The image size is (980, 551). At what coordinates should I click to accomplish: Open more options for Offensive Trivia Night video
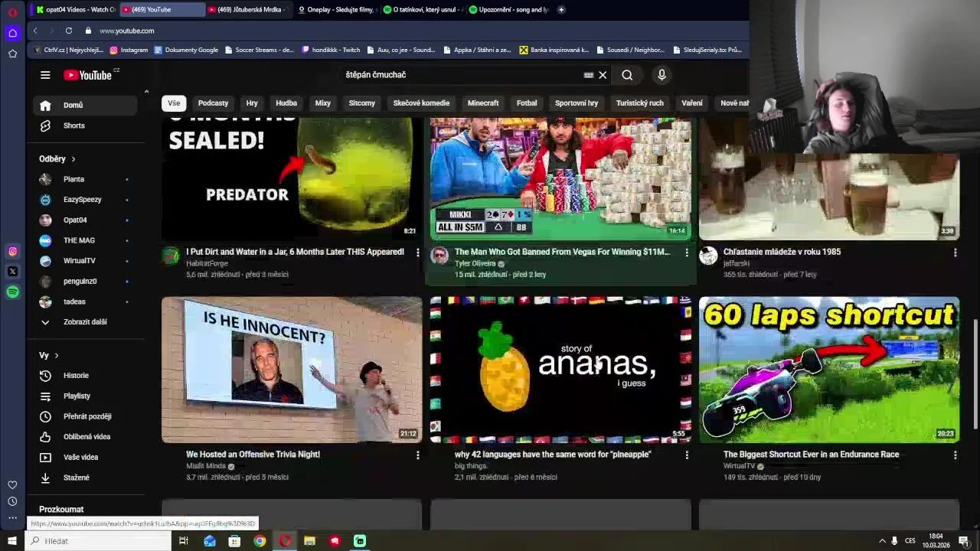click(417, 455)
